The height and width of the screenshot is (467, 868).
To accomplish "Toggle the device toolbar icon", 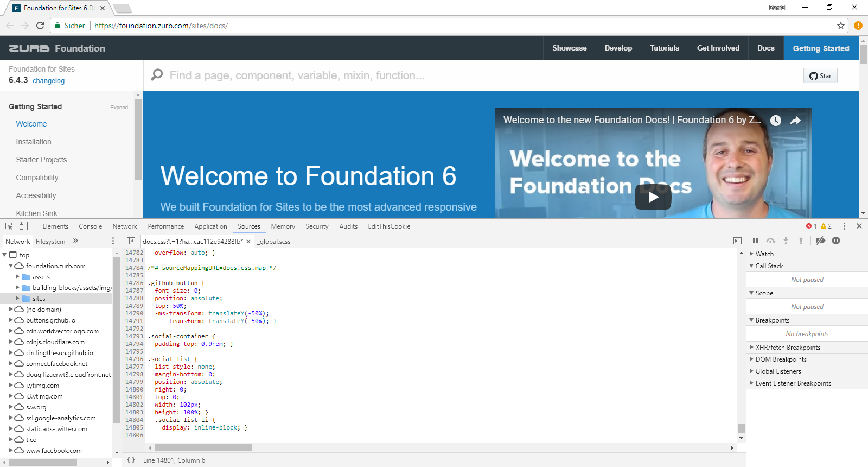I will click(23, 226).
